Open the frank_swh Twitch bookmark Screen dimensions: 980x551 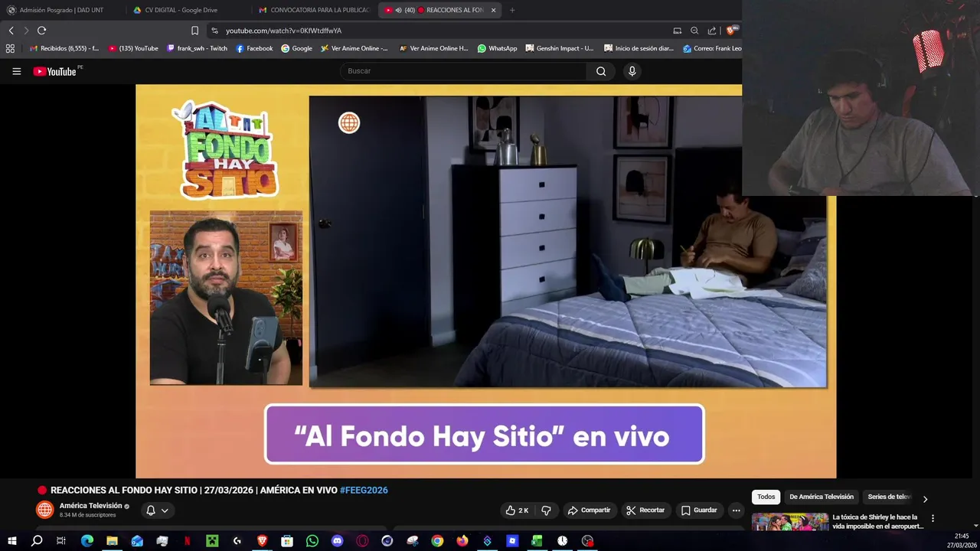tap(197, 48)
